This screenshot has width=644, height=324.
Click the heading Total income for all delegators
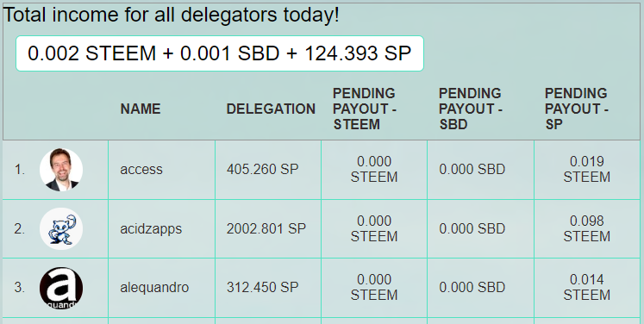(172, 16)
